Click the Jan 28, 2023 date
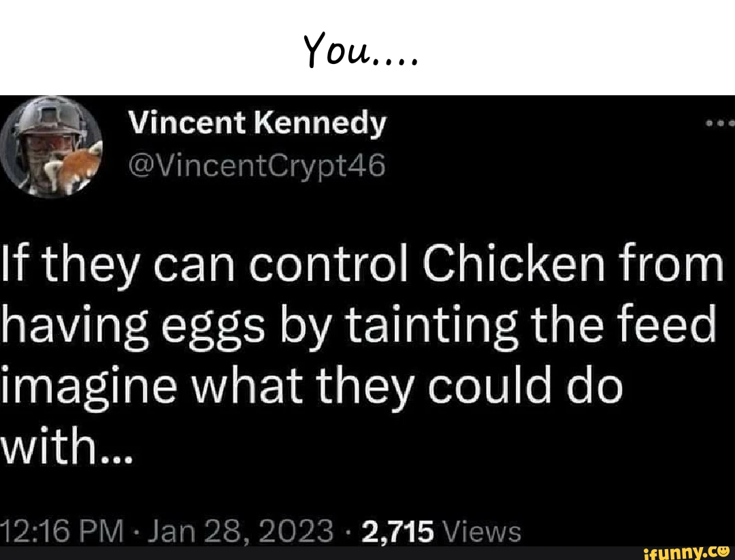Viewport: 735px width, 560px height. (x=240, y=531)
